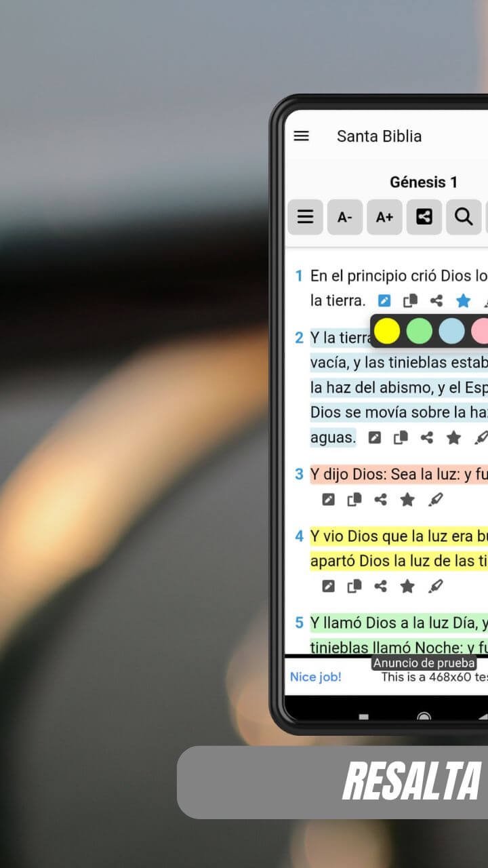488x868 pixels.
Task: Toggle the blue favorite star on verse 1
Action: point(463,300)
